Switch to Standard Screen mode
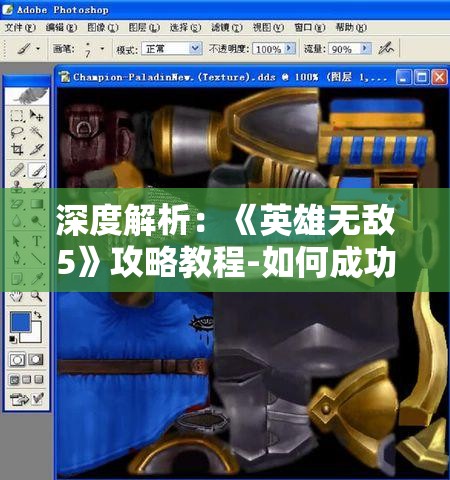The image size is (450, 480). point(14,380)
